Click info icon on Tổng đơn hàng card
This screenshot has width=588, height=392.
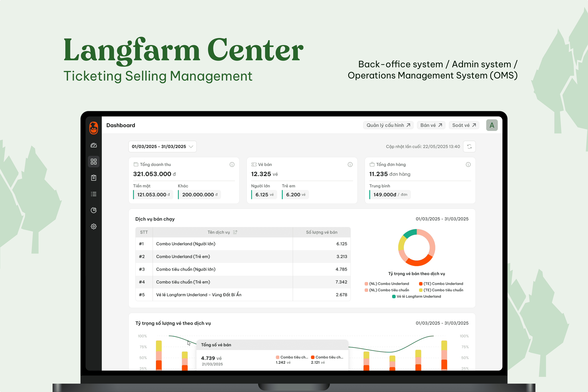click(468, 165)
